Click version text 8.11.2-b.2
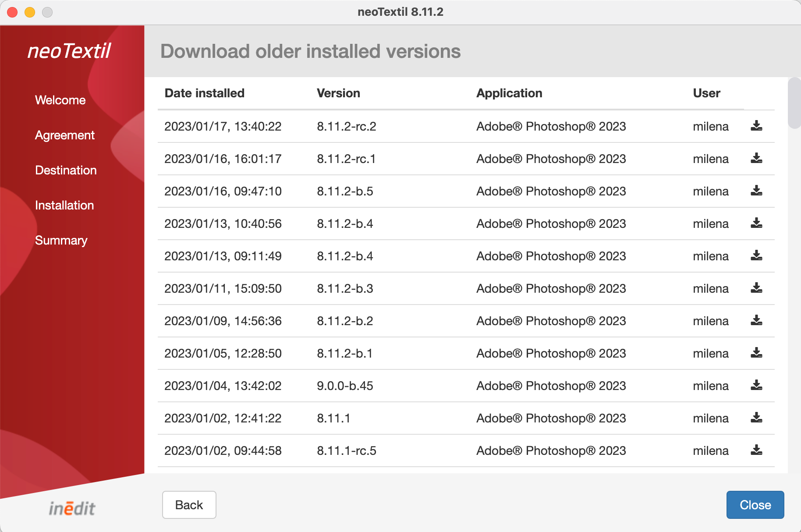This screenshot has height=532, width=801. click(345, 321)
